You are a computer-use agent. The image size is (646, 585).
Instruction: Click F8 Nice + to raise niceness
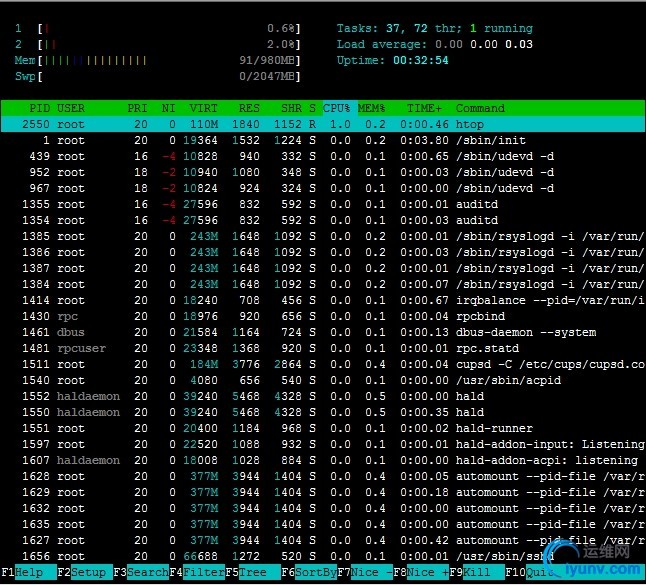click(421, 572)
